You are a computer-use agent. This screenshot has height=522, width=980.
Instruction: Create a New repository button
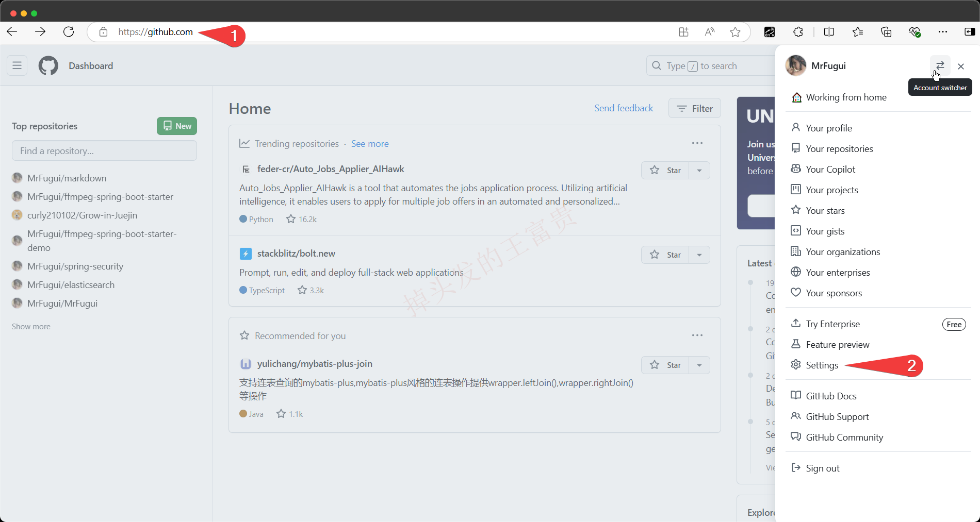click(x=177, y=126)
